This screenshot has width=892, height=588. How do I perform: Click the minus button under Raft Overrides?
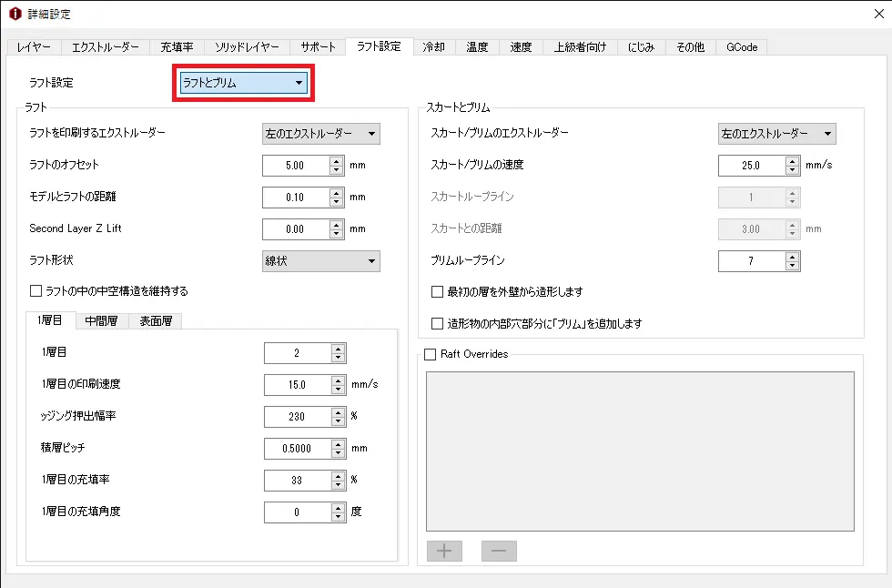(x=499, y=551)
